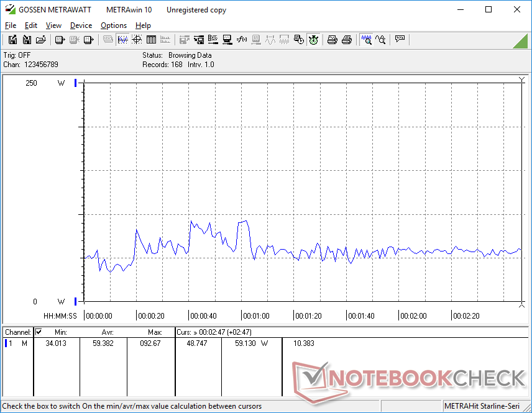
Task: Click the bottom-right graph cursor marker
Action: click(x=522, y=305)
